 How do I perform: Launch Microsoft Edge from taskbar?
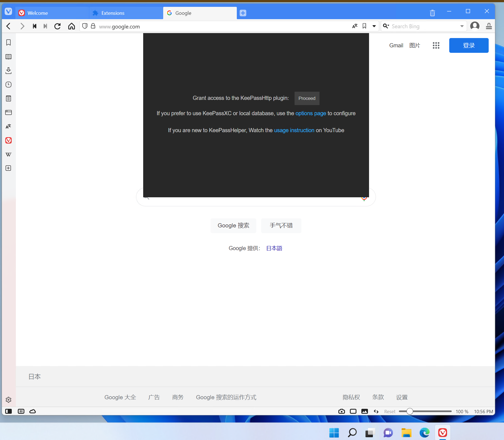(x=425, y=433)
